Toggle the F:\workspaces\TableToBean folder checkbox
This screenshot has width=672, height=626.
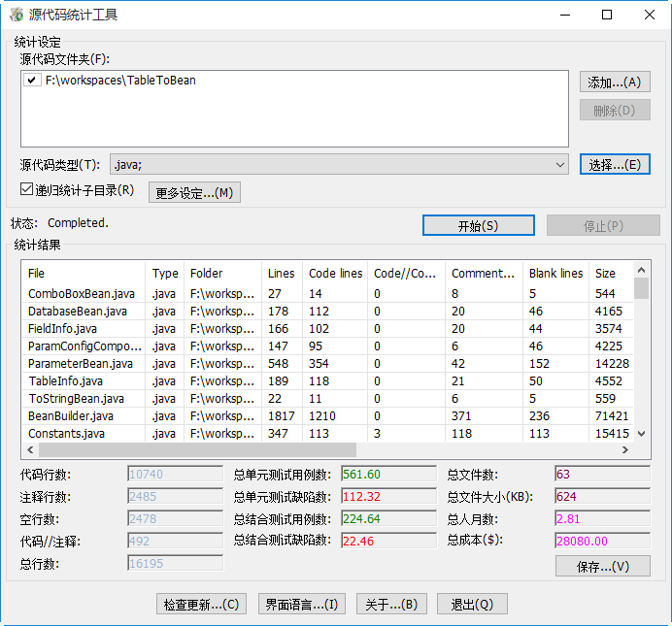31,80
